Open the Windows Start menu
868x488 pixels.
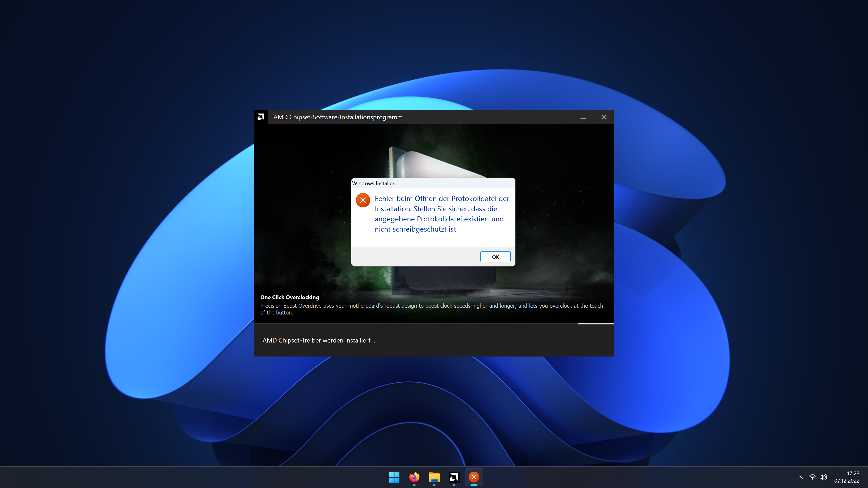click(394, 477)
